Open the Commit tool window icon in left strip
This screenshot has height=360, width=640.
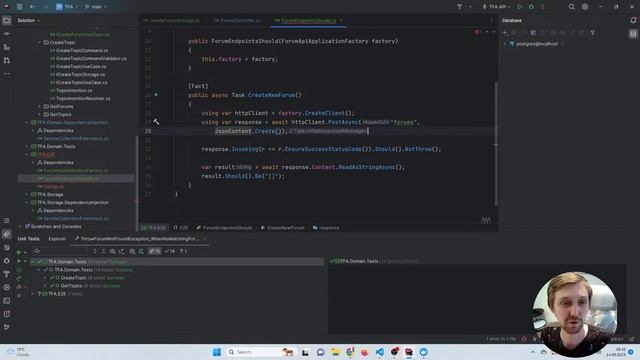[x=7, y=34]
